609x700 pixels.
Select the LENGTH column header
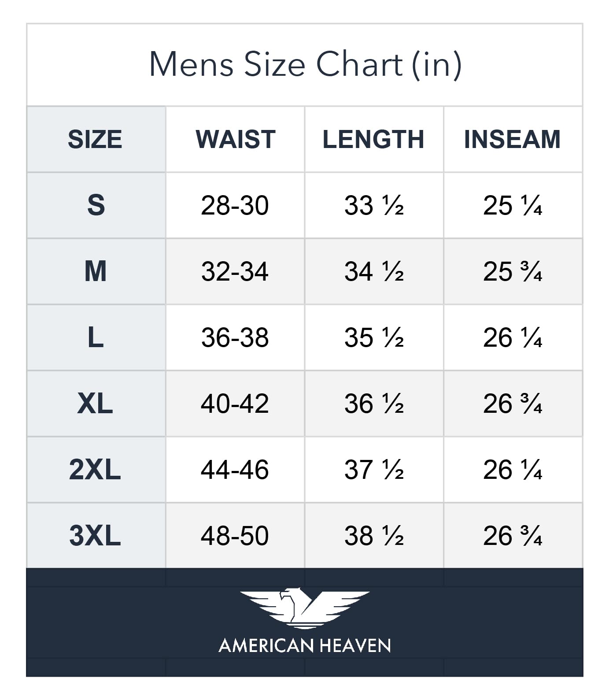click(373, 139)
